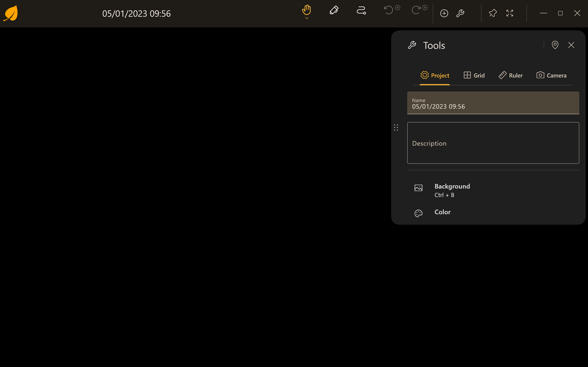The width and height of the screenshot is (588, 367).
Task: Switch to the Grid tab
Action: pos(474,75)
